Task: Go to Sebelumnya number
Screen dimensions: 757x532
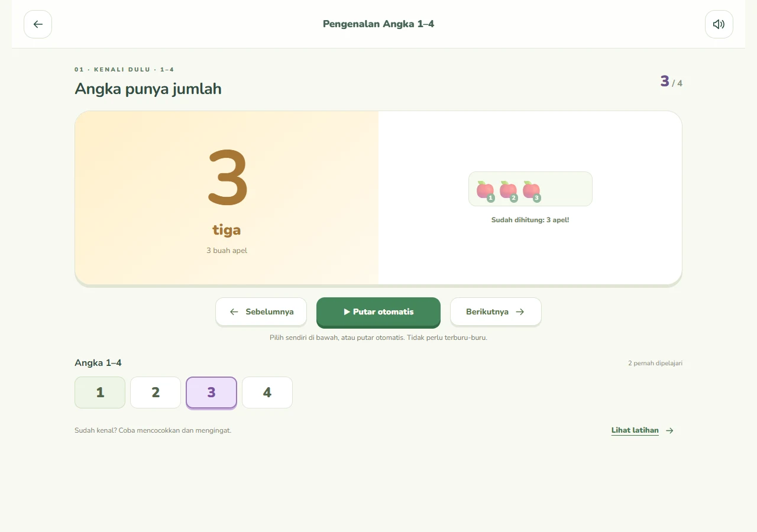Action: tap(261, 312)
